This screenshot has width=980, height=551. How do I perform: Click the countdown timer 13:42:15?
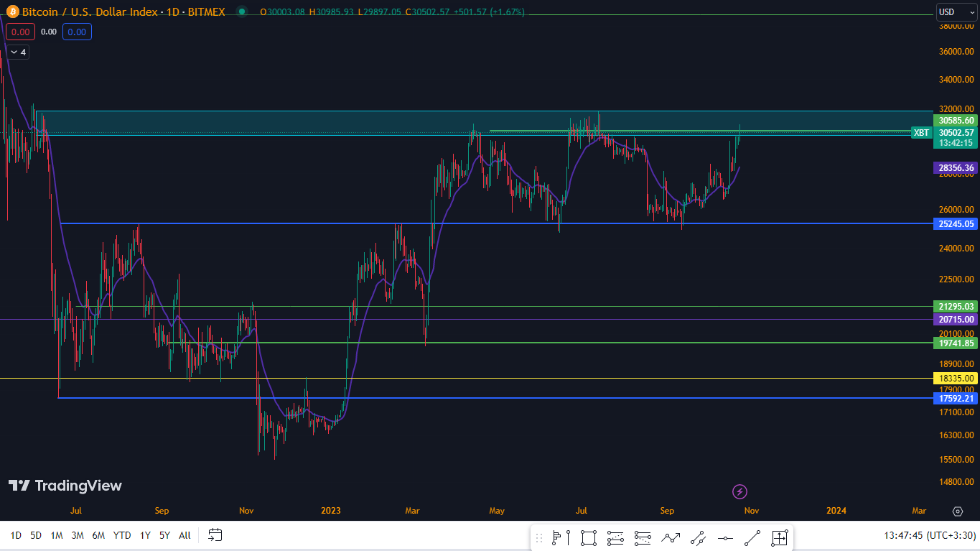956,143
